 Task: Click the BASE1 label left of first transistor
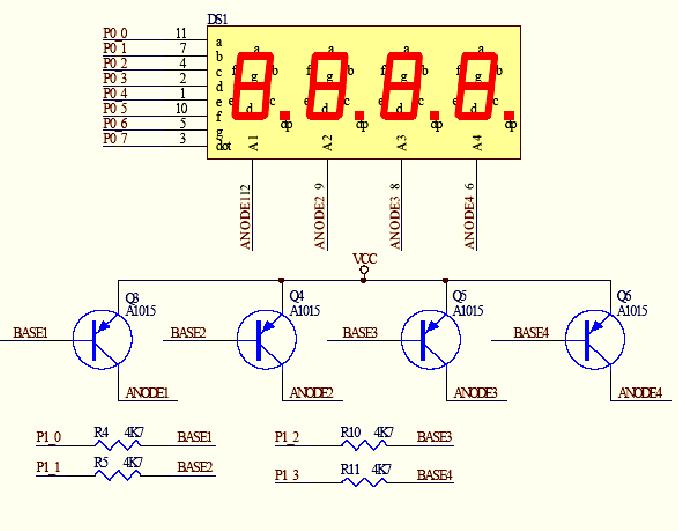(x=30, y=333)
